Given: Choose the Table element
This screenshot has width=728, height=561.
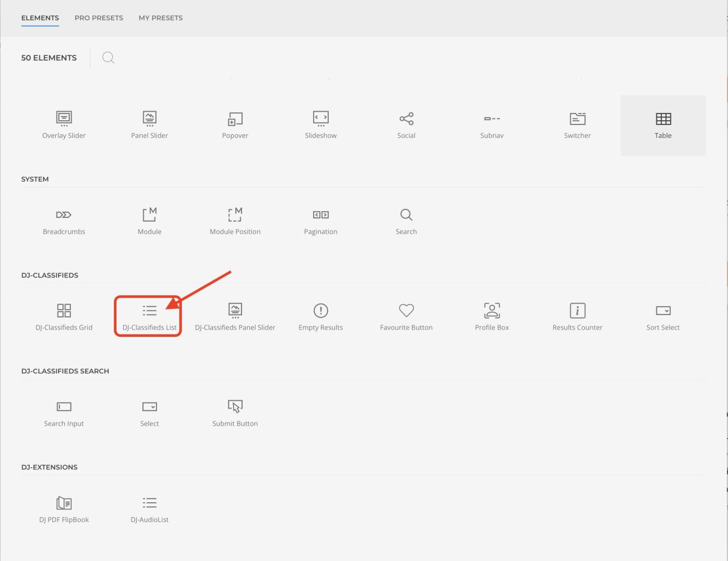Looking at the screenshot, I should 663,126.
